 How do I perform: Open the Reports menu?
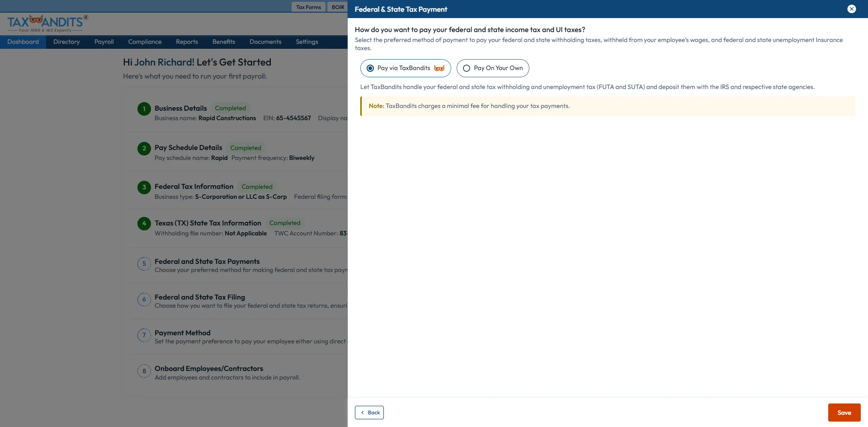tap(187, 42)
